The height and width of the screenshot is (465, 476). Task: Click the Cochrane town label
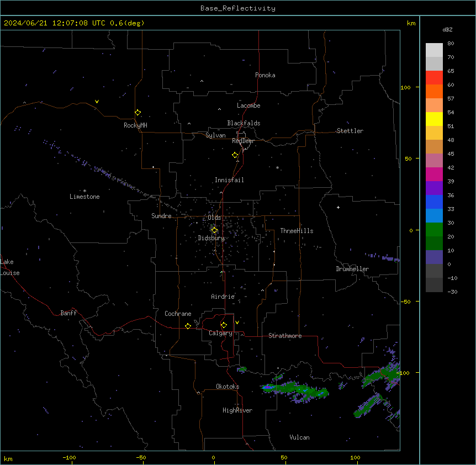(x=178, y=314)
